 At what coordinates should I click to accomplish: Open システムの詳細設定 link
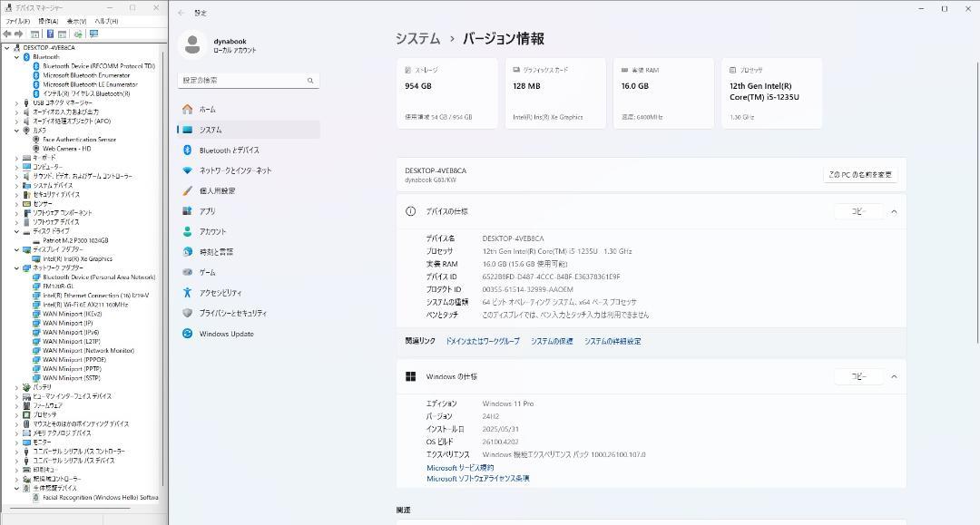[612, 342]
